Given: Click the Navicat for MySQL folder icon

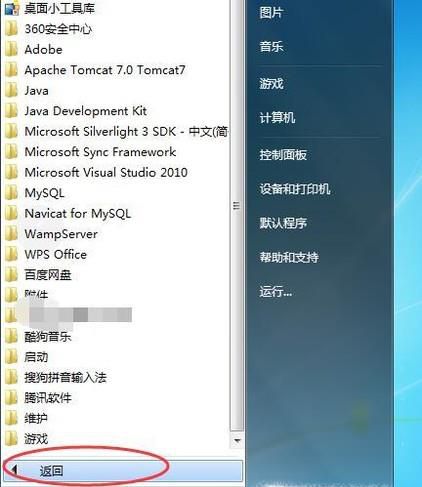Looking at the screenshot, I should click(x=11, y=213).
